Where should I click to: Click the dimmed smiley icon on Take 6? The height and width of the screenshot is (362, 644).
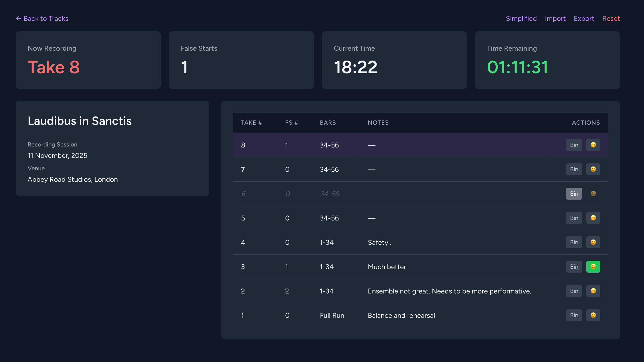[593, 193]
